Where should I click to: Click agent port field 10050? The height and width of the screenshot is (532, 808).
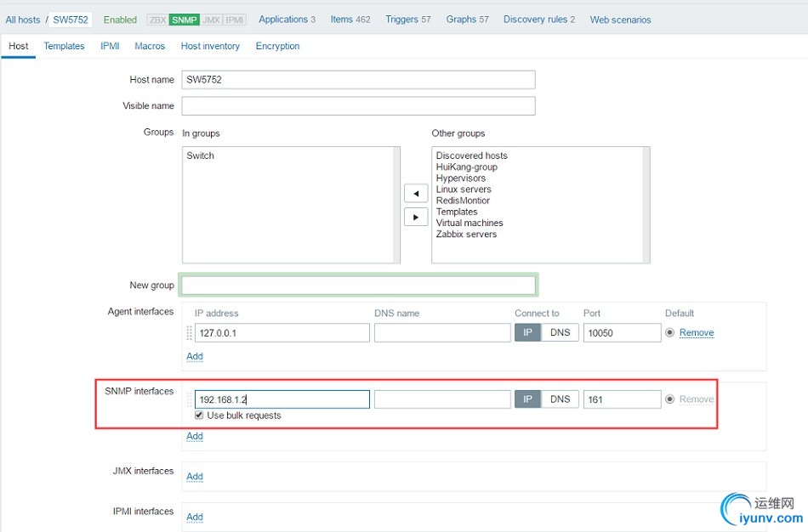(x=622, y=332)
